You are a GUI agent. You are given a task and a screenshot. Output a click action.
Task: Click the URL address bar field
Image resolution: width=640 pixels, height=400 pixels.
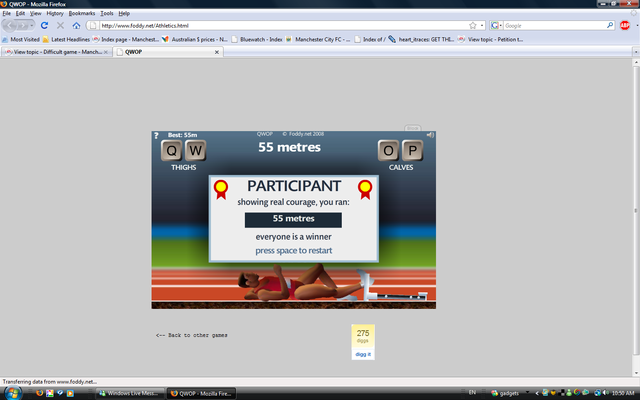pos(284,25)
